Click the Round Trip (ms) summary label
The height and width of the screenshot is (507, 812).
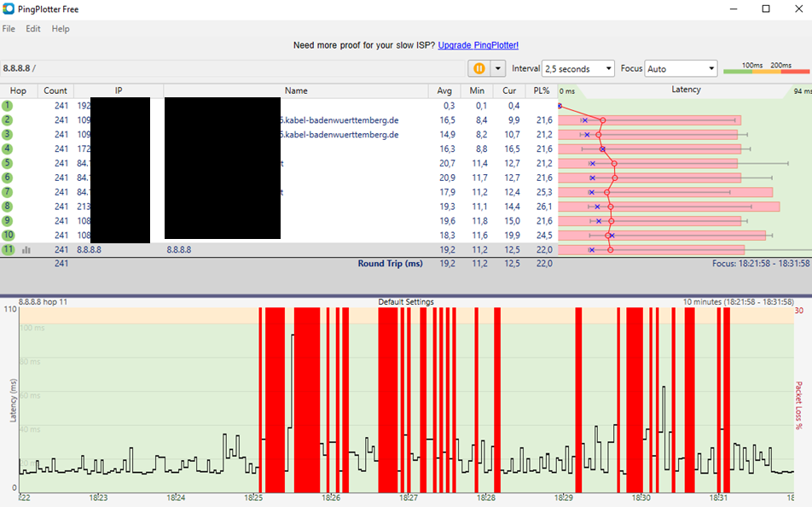[390, 264]
